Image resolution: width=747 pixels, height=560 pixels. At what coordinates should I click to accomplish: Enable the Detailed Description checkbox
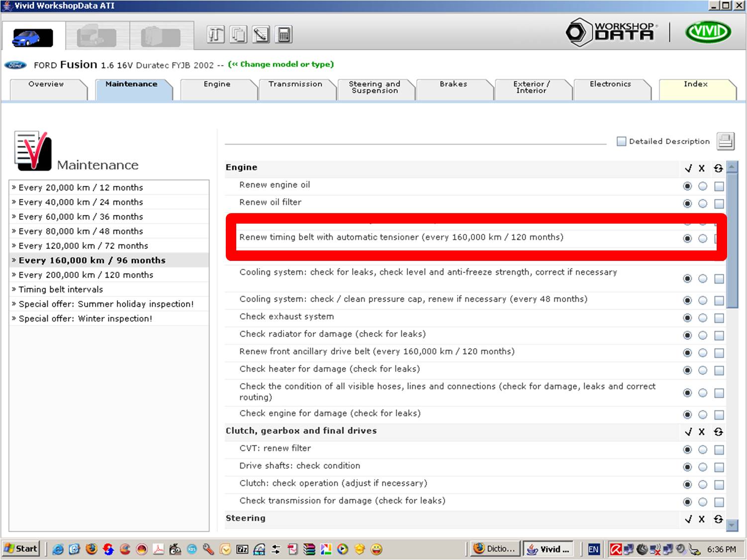[x=621, y=142]
